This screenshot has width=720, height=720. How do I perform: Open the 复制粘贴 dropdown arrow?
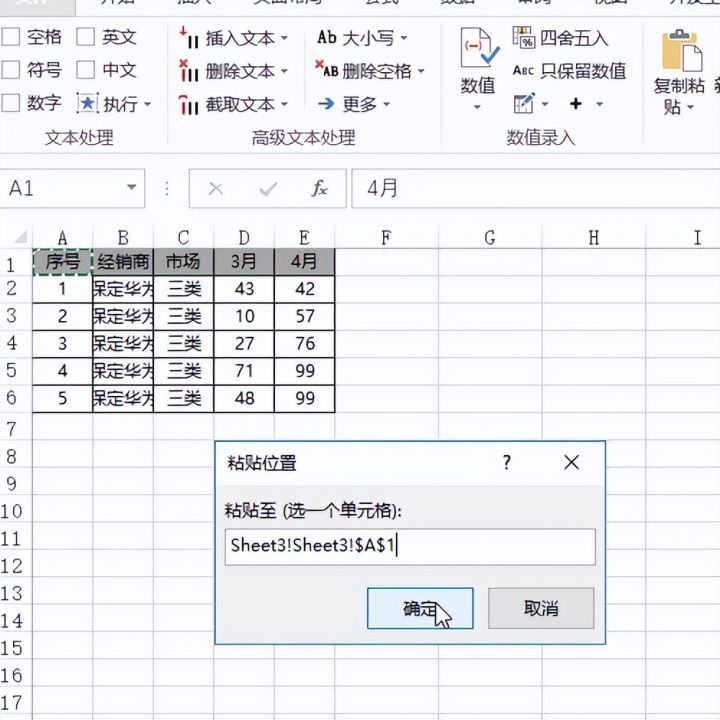point(691,107)
